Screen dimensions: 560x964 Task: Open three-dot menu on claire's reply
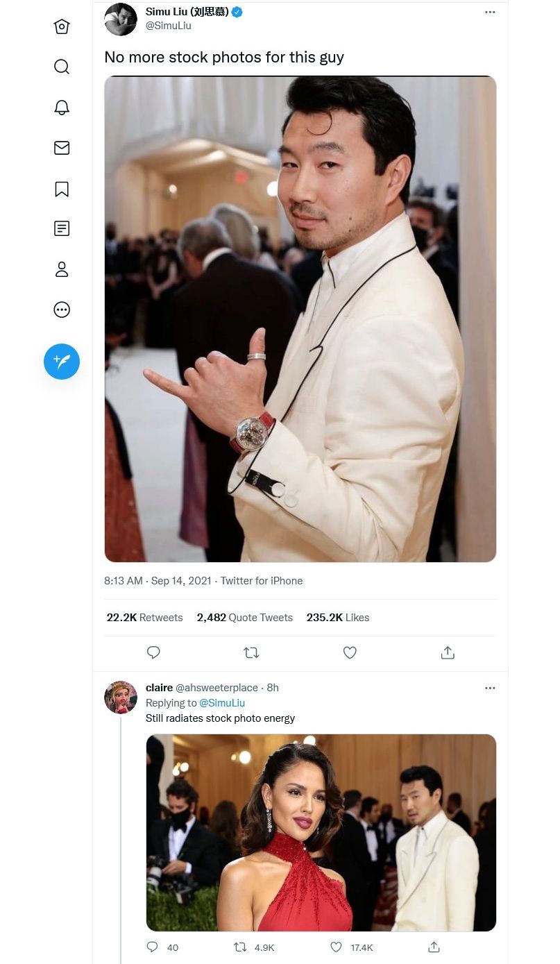click(490, 688)
